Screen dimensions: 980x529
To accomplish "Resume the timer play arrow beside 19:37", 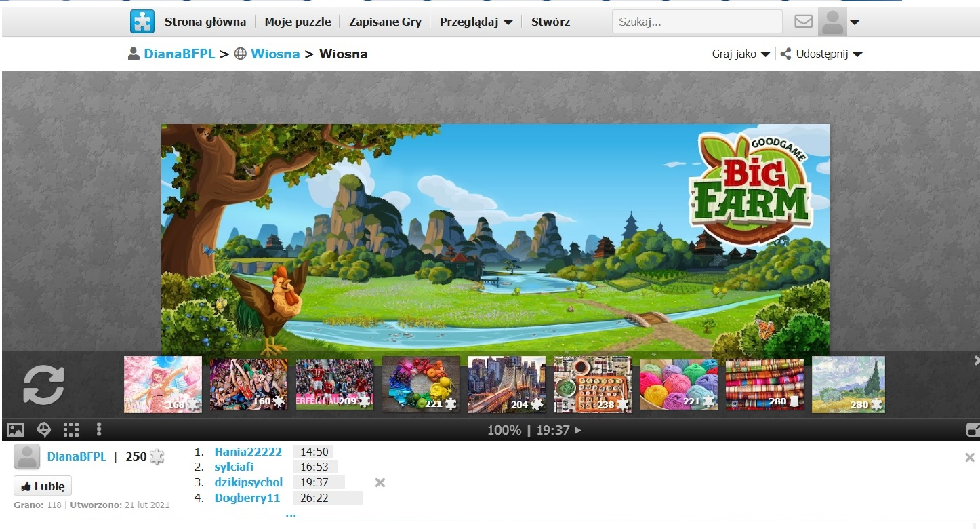I will [x=578, y=430].
